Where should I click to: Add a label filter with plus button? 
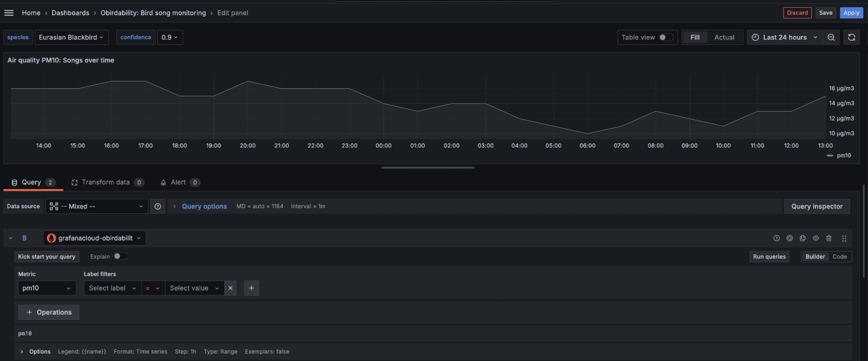251,288
